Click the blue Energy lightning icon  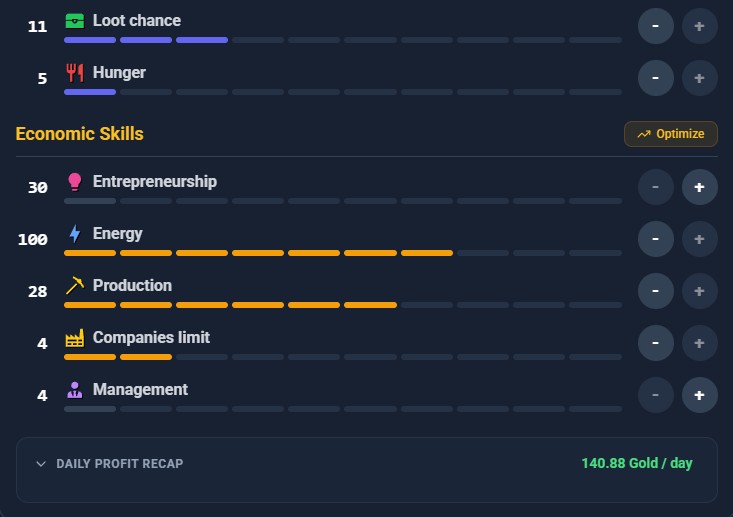(x=75, y=234)
